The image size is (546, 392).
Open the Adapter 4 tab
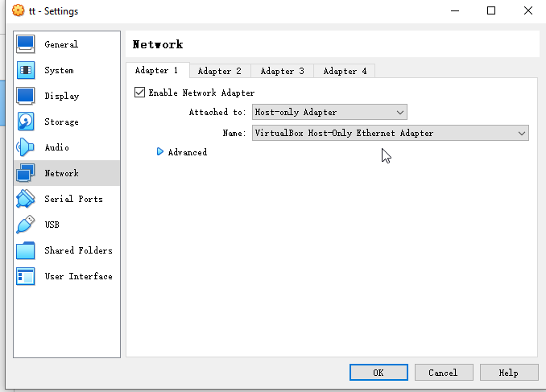pyautogui.click(x=345, y=71)
